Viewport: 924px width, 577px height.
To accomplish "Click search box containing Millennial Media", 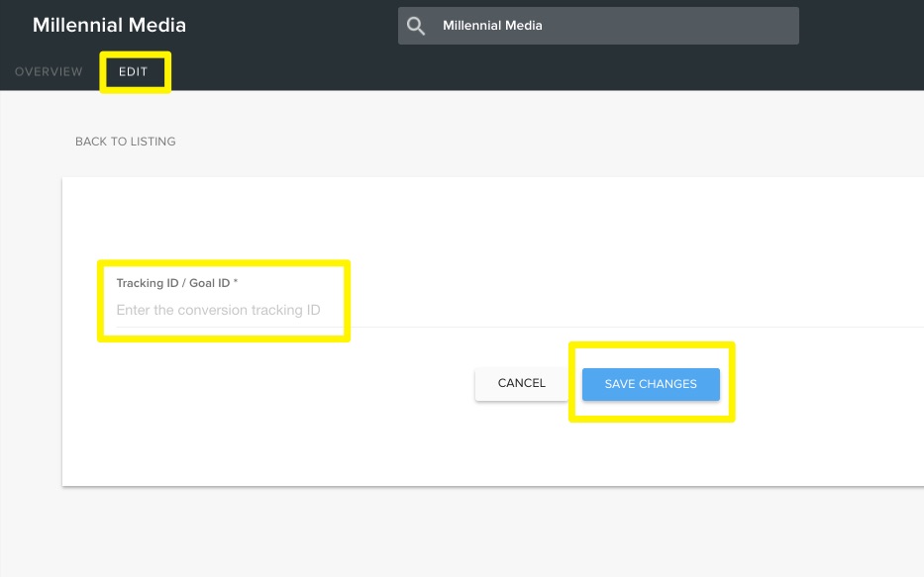I will point(598,26).
